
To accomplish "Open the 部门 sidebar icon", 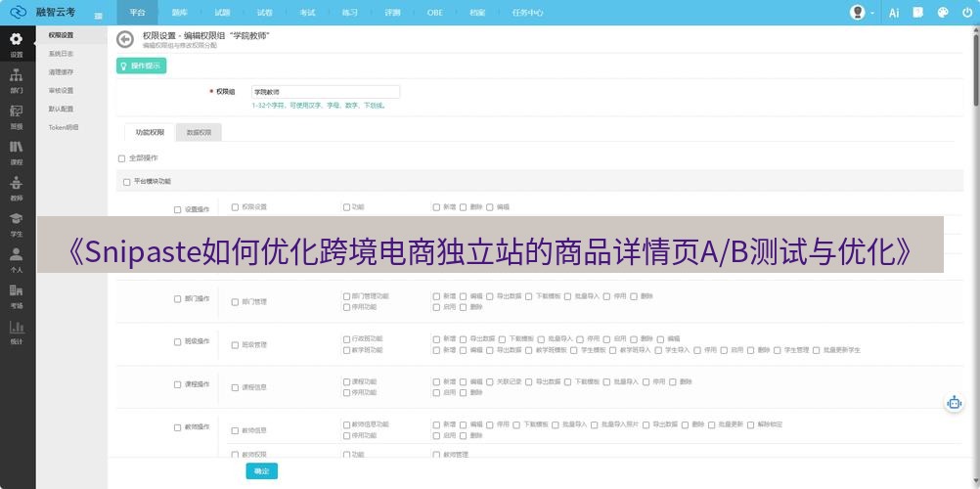I will coord(17,80).
